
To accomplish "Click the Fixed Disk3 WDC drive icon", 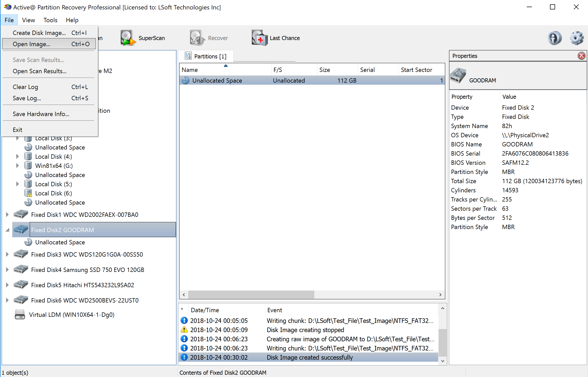I will coord(21,254).
